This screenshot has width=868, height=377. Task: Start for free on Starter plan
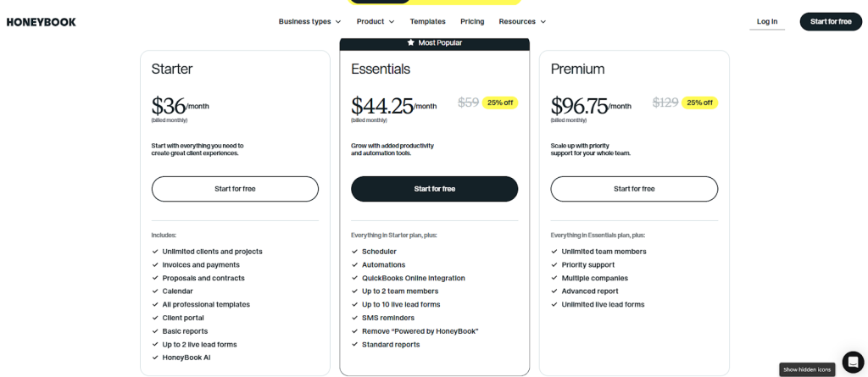(235, 189)
